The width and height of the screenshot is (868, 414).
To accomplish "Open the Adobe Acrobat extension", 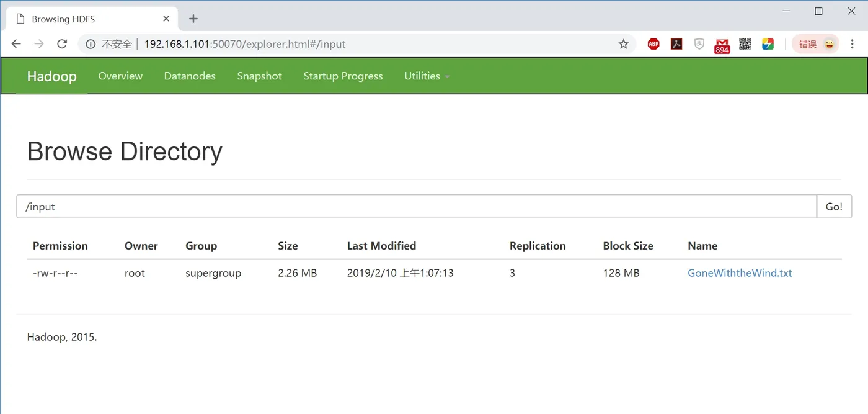I will (x=676, y=44).
